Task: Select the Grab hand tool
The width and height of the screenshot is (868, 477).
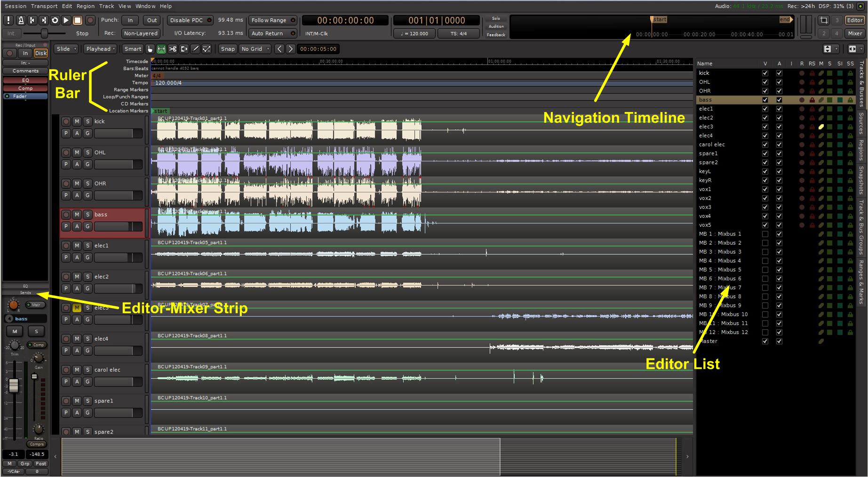Action: coord(150,49)
